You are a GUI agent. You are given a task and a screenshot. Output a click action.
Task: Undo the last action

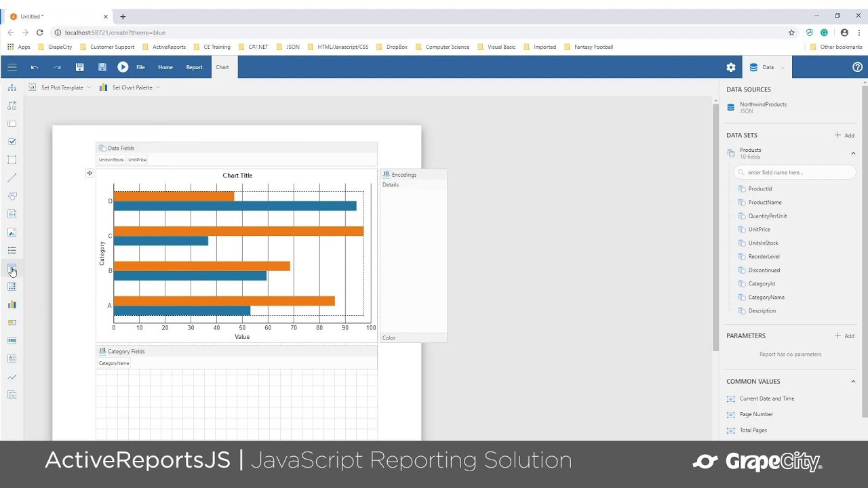[x=35, y=67]
